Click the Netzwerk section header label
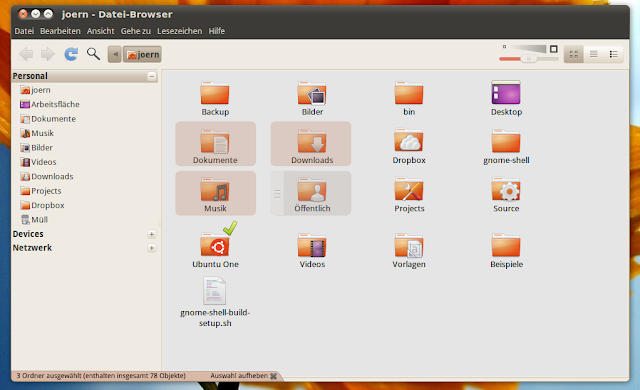 pyautogui.click(x=32, y=248)
